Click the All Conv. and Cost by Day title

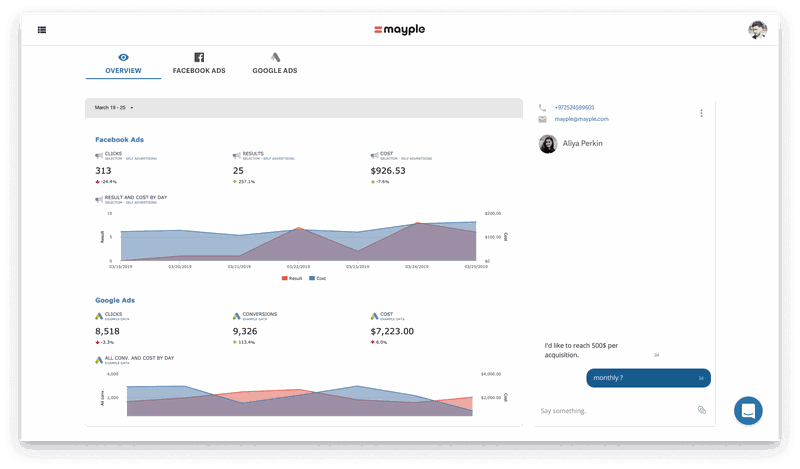click(139, 358)
